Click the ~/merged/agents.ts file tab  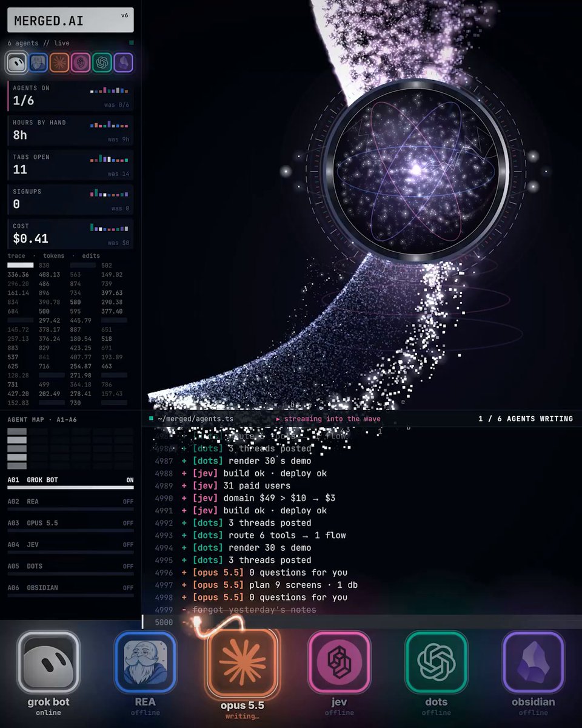195,419
